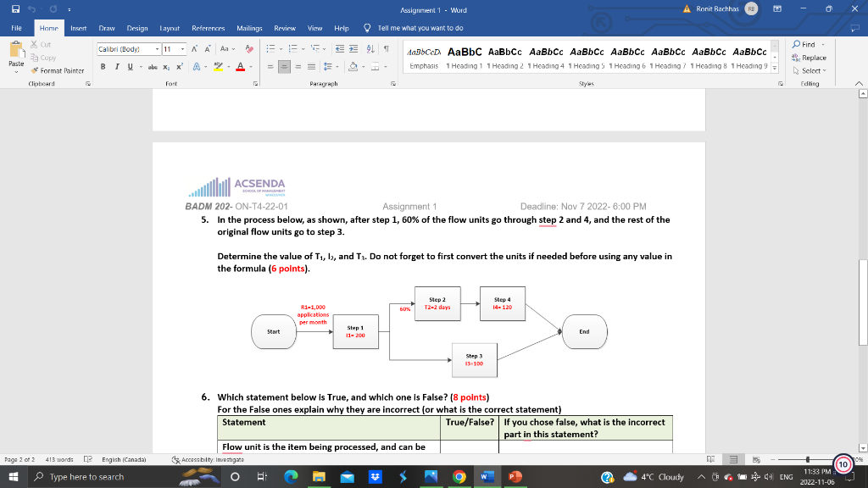Apply subscript formatting
Screen dimensions: 868x488
pos(166,66)
